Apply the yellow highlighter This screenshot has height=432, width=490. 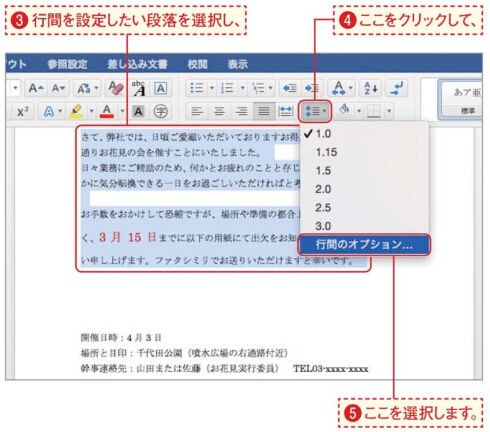pyautogui.click(x=76, y=111)
